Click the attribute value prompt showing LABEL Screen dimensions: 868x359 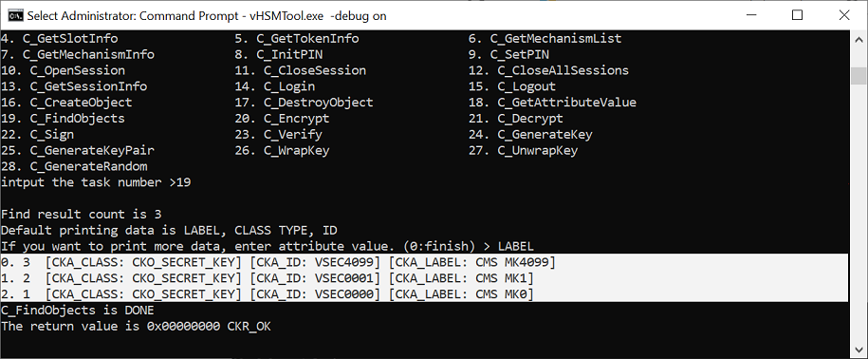[x=268, y=247]
